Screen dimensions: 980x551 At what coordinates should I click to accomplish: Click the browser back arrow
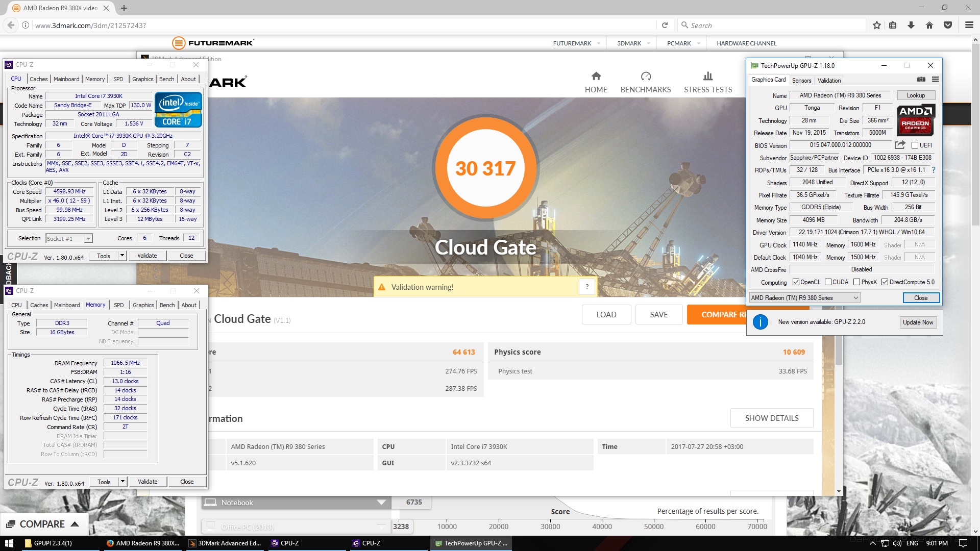point(11,25)
